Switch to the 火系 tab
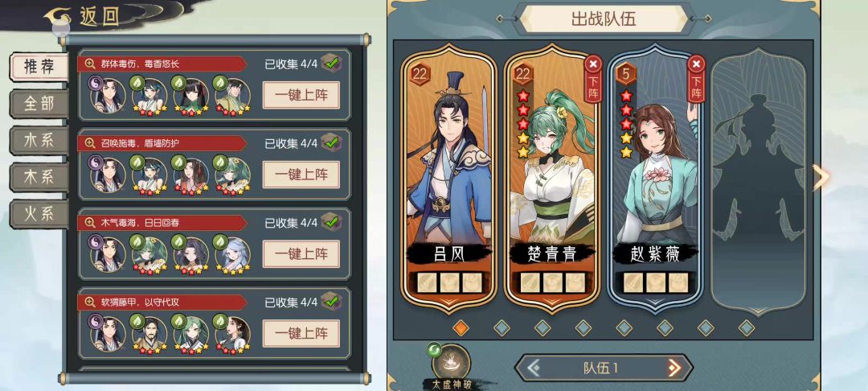Image resolution: width=868 pixels, height=391 pixels. point(39,214)
